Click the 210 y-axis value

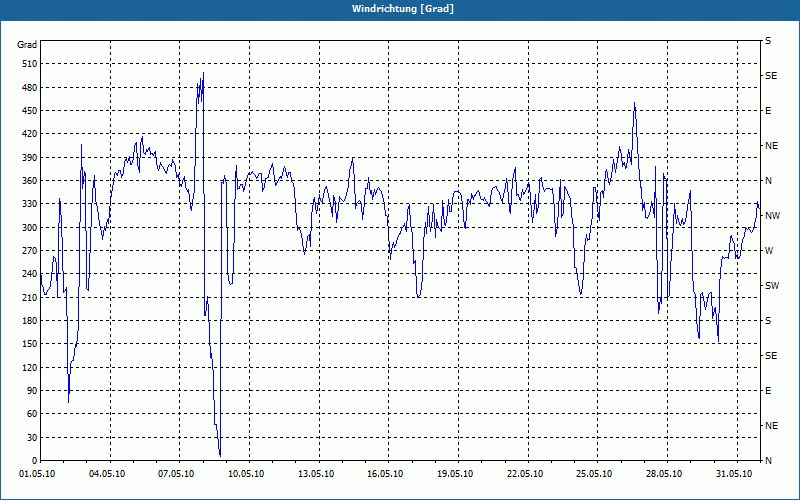click(x=30, y=298)
